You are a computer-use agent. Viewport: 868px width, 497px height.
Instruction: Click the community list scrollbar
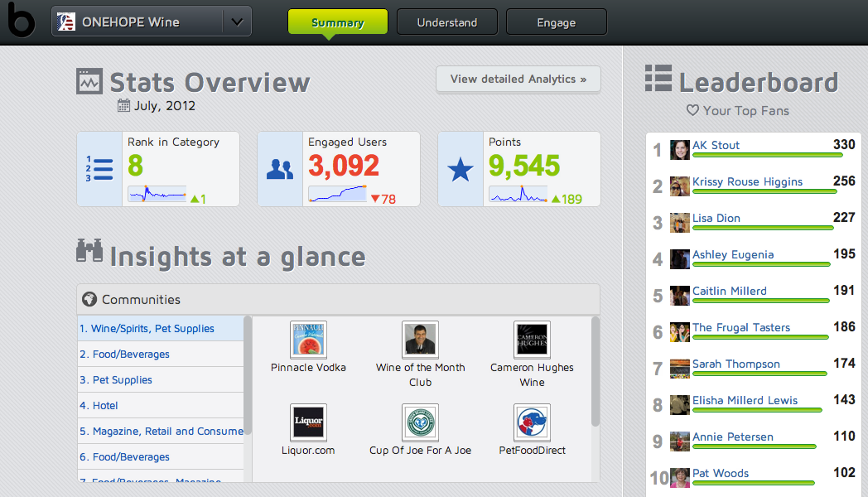pos(248,375)
